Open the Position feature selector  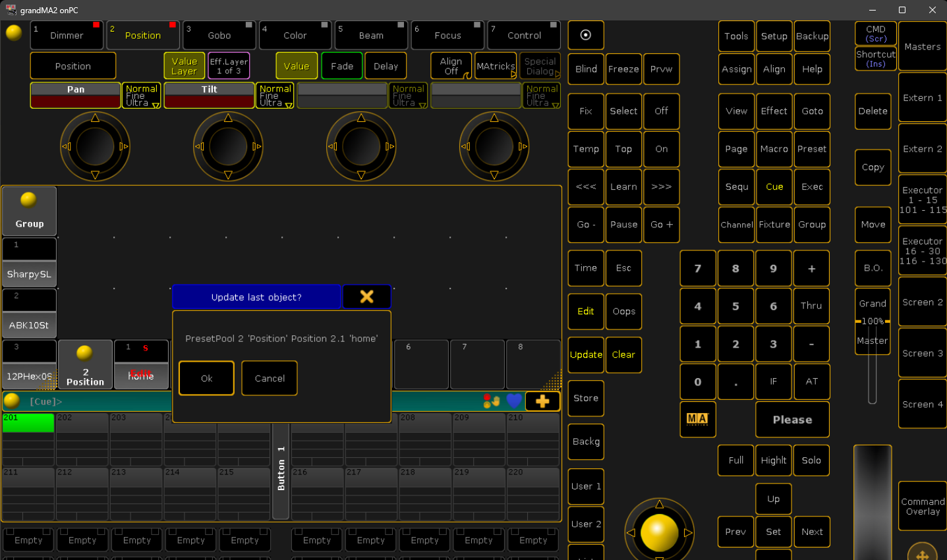[x=73, y=66]
